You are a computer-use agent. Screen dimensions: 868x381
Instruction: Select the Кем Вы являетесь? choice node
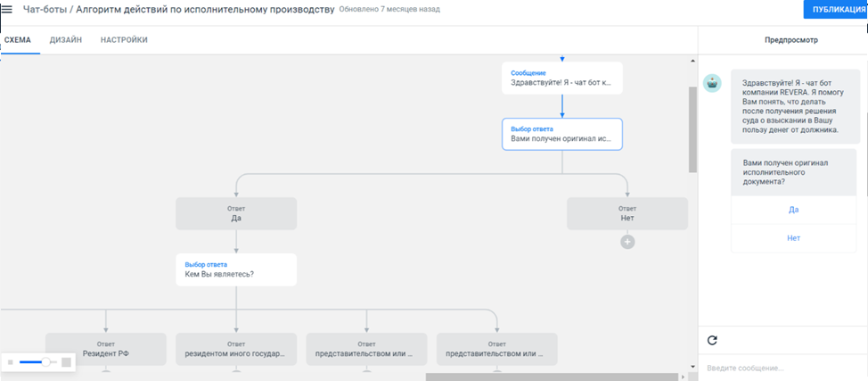[235, 269]
